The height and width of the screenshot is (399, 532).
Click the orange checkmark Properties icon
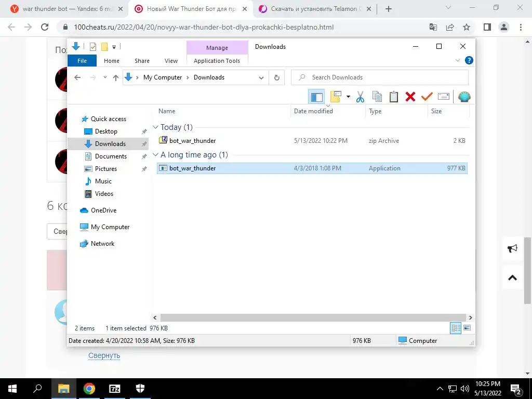click(x=427, y=97)
